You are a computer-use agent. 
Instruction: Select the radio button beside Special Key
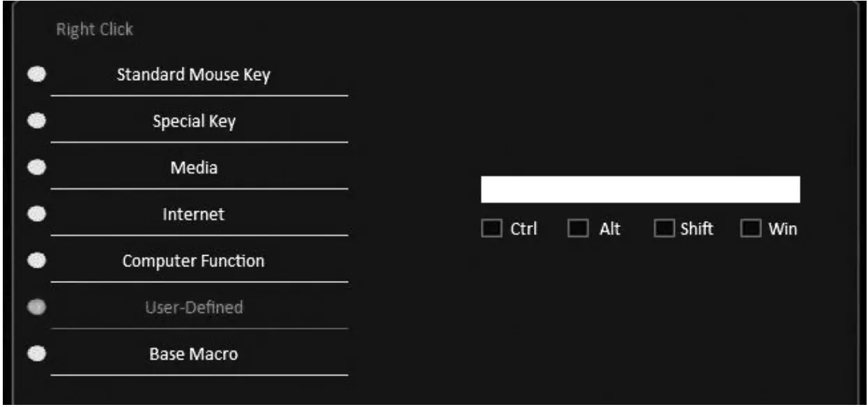click(x=37, y=121)
